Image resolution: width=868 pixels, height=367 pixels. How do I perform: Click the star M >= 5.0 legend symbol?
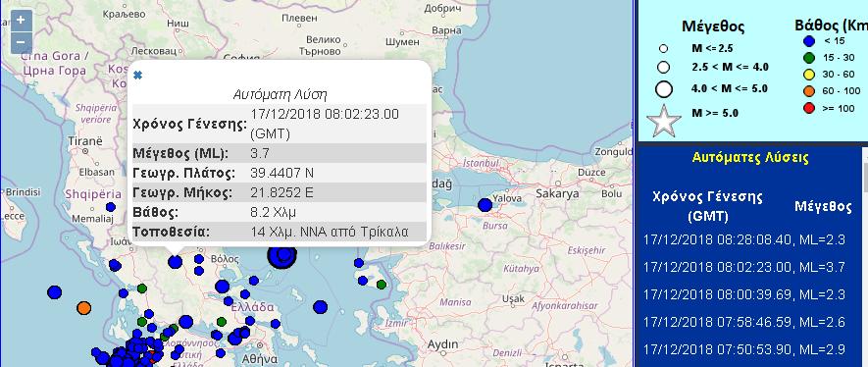[x=664, y=122]
